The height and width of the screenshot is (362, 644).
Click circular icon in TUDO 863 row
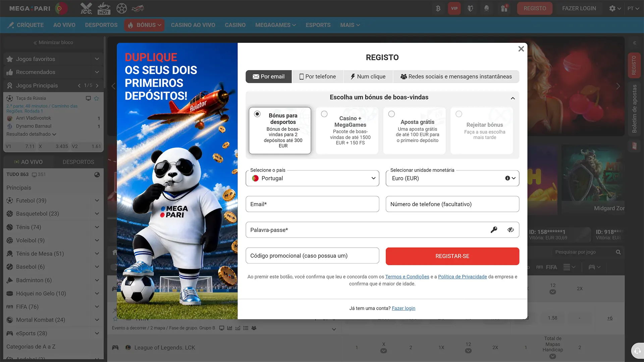[97, 175]
